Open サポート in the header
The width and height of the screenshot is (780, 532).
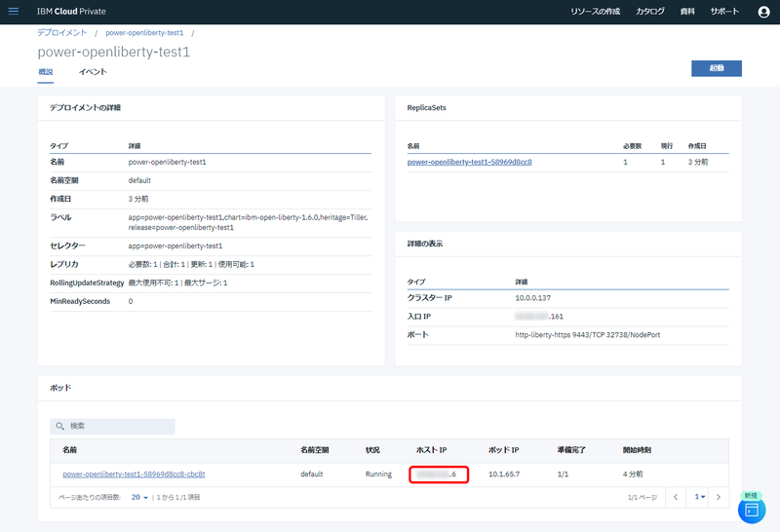tap(724, 12)
